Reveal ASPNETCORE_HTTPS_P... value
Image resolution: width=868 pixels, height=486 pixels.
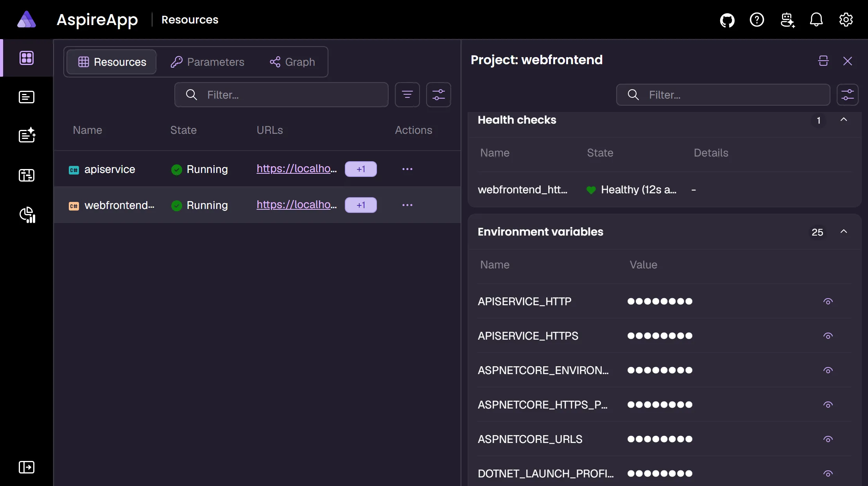828,405
